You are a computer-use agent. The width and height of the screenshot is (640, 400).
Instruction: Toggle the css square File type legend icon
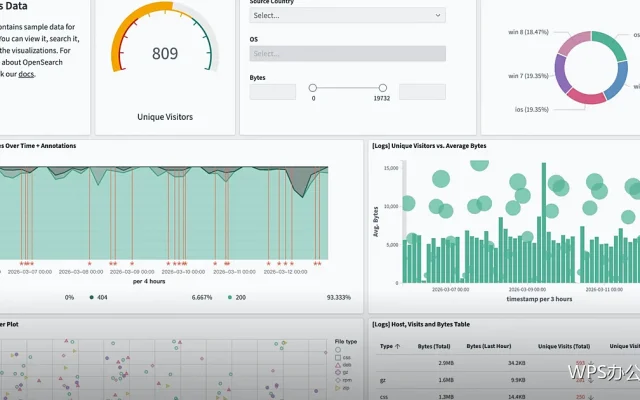(338, 358)
